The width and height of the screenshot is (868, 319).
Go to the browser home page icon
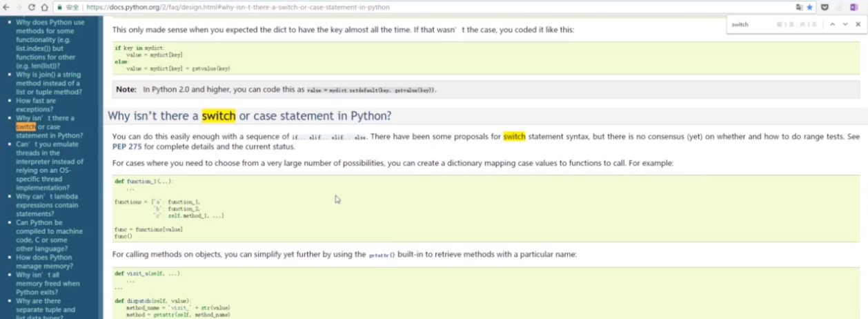tap(44, 7)
